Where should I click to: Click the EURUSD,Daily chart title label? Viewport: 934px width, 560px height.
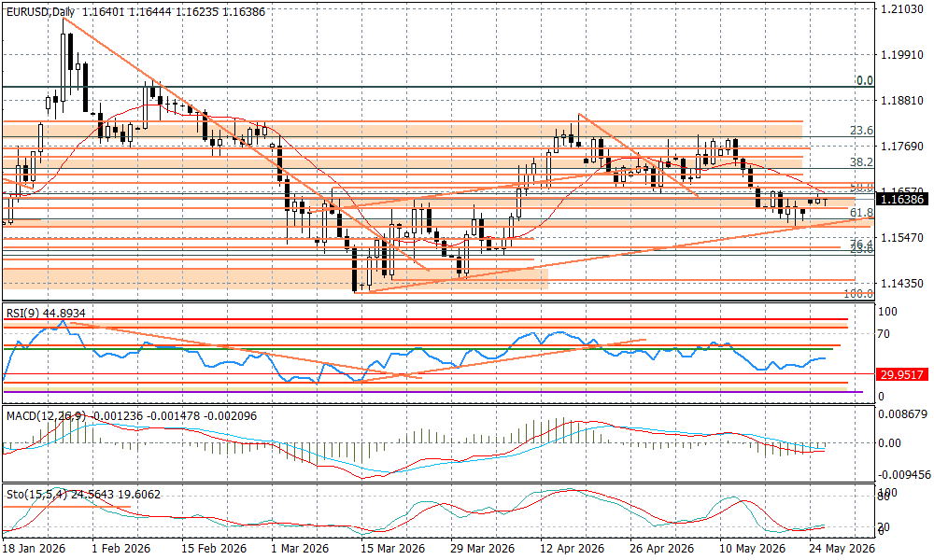[41, 12]
